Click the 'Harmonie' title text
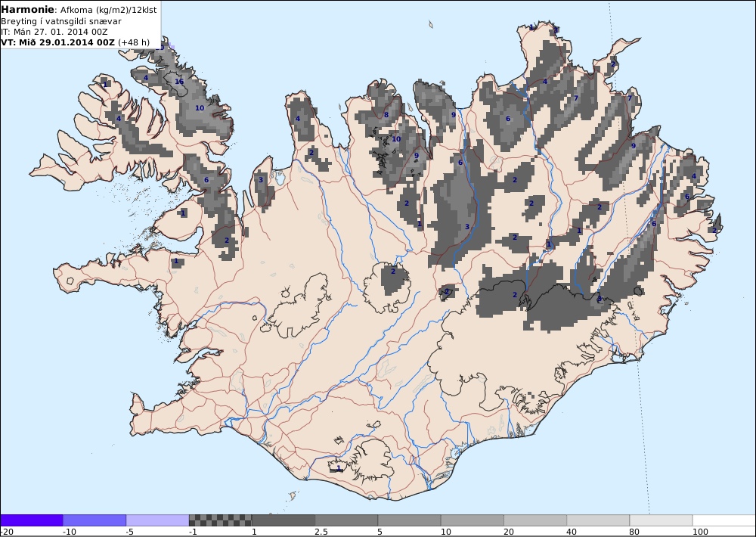Screen dimensions: 756x537 (27, 9)
